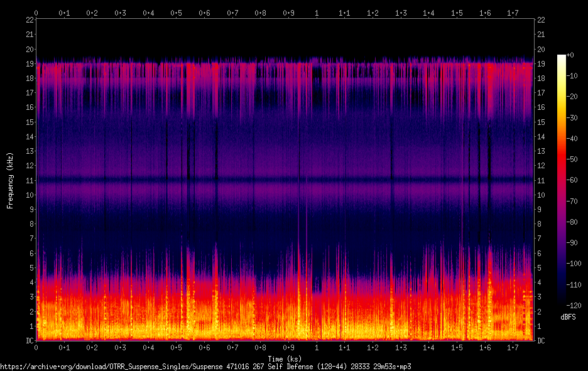Click the -60 label on color scale

pos(572,180)
